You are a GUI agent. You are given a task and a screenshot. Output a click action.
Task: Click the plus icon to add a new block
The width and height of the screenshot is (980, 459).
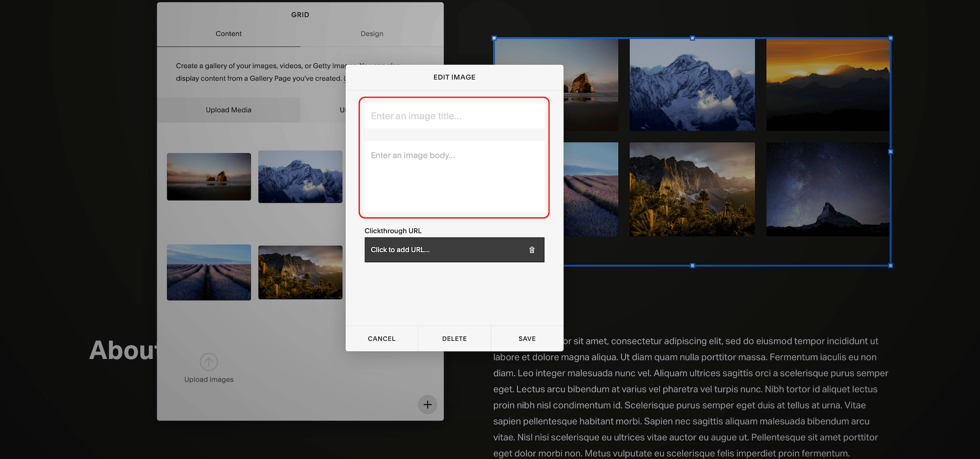coord(427,405)
